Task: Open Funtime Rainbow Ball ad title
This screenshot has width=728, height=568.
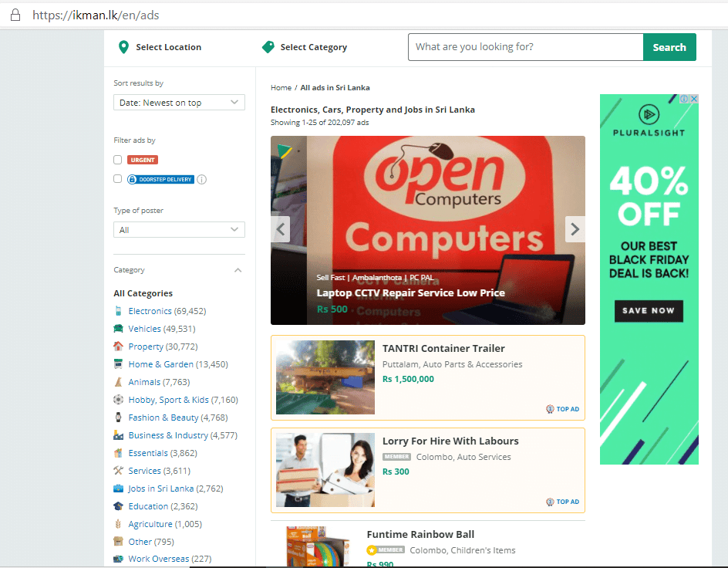Action: click(420, 534)
